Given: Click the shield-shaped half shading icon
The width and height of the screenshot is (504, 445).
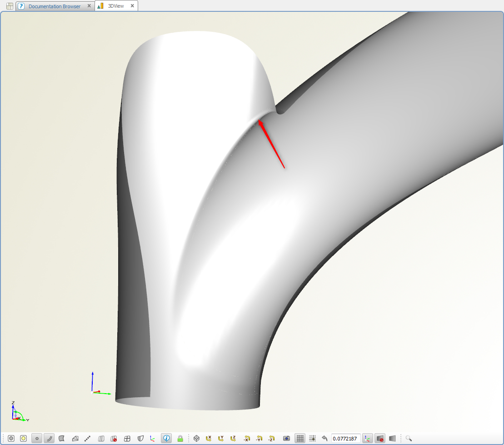Looking at the screenshot, I should click(x=140, y=438).
